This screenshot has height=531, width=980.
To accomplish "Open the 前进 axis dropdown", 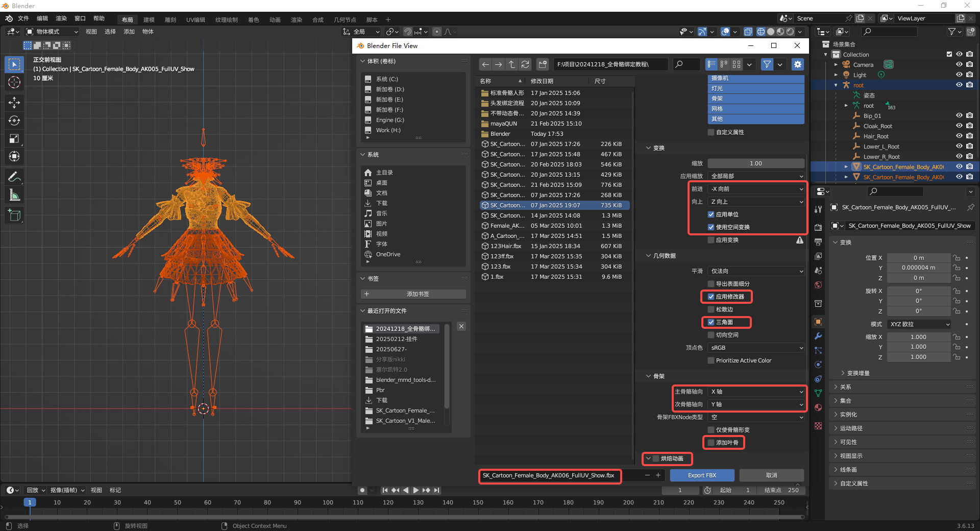I will [756, 189].
